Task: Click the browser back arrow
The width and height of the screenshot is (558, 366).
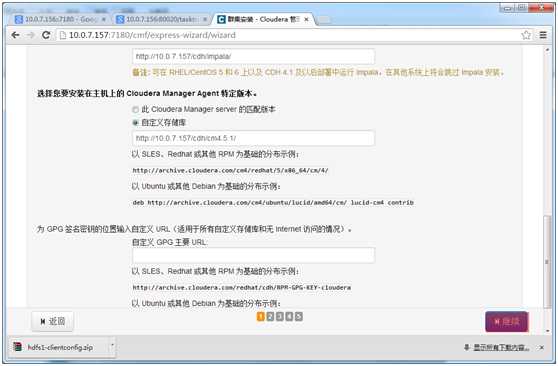Action: pyautogui.click(x=15, y=35)
